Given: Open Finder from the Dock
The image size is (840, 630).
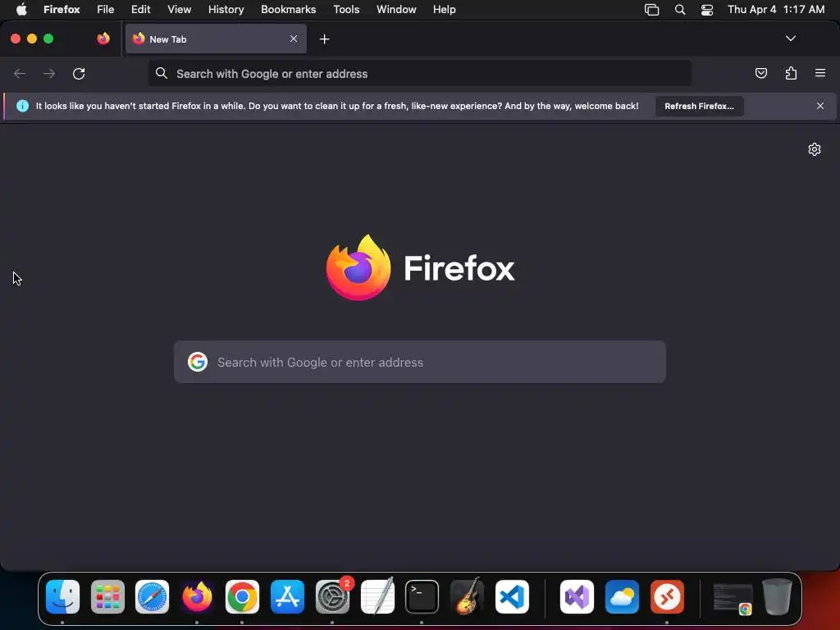Looking at the screenshot, I should click(62, 596).
